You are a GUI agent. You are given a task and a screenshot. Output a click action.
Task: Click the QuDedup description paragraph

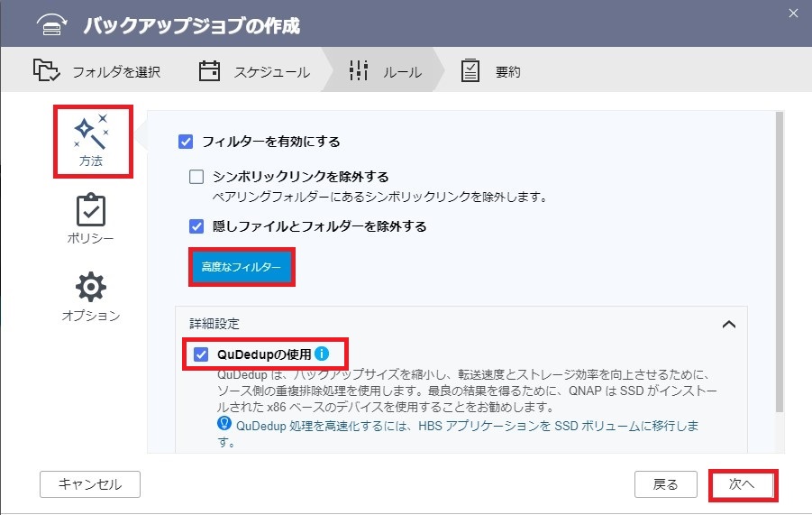tap(467, 391)
